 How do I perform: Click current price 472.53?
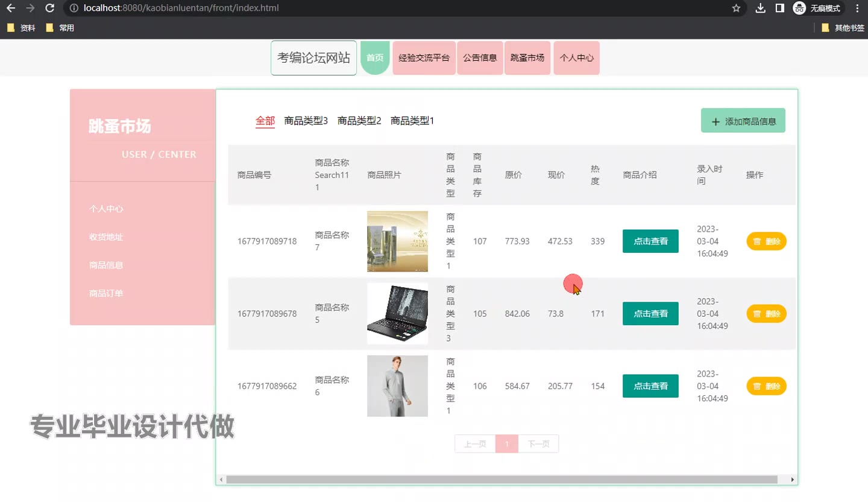(560, 241)
